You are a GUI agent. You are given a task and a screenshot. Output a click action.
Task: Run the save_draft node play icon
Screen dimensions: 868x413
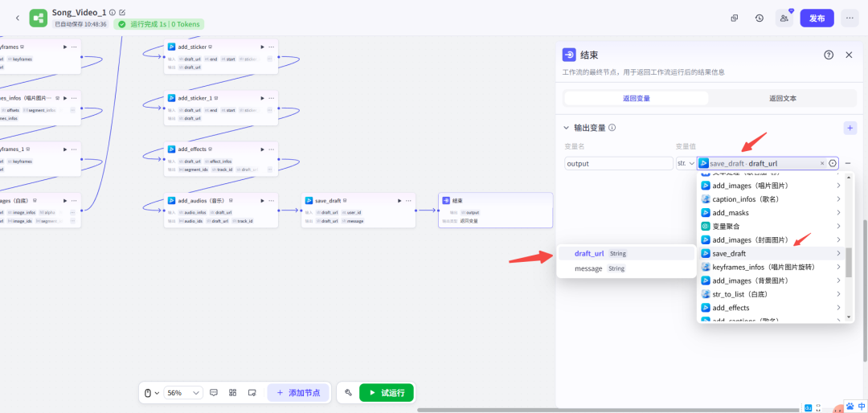pyautogui.click(x=399, y=200)
